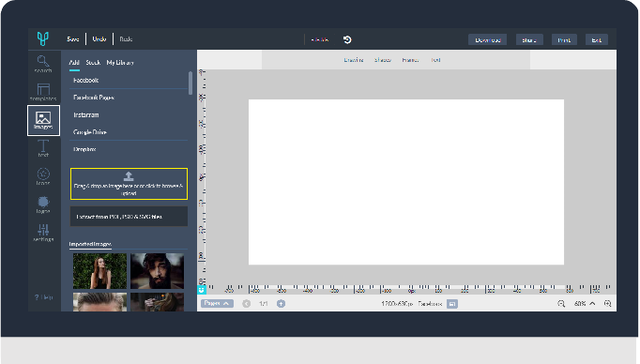Choose Dropbox as image source
This screenshot has height=364, width=640.
coord(129,149)
